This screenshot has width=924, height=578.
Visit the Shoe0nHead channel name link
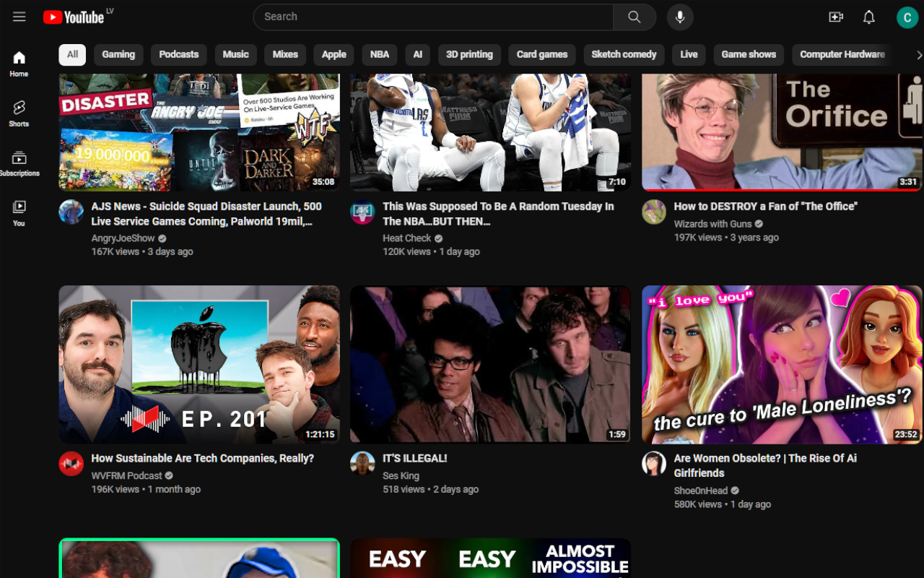[702, 491]
